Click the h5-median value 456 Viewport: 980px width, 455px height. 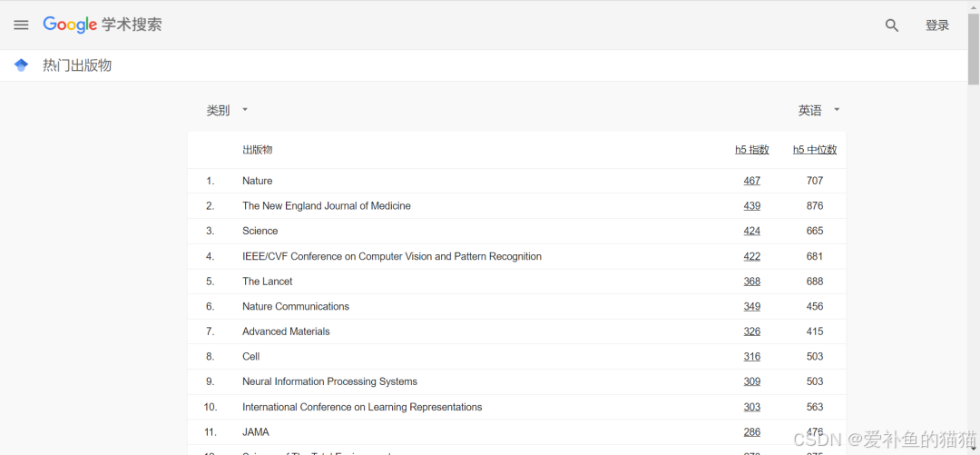click(814, 307)
